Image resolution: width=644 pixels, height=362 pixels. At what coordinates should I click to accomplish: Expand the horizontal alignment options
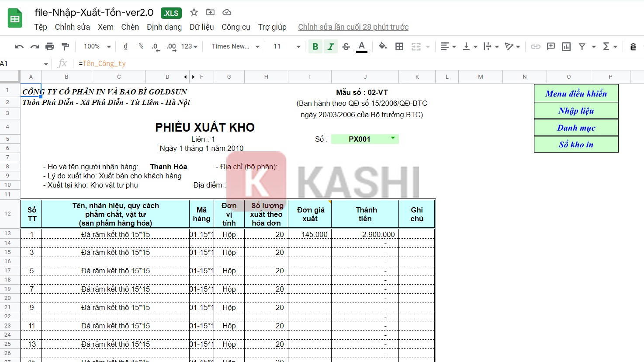(454, 46)
